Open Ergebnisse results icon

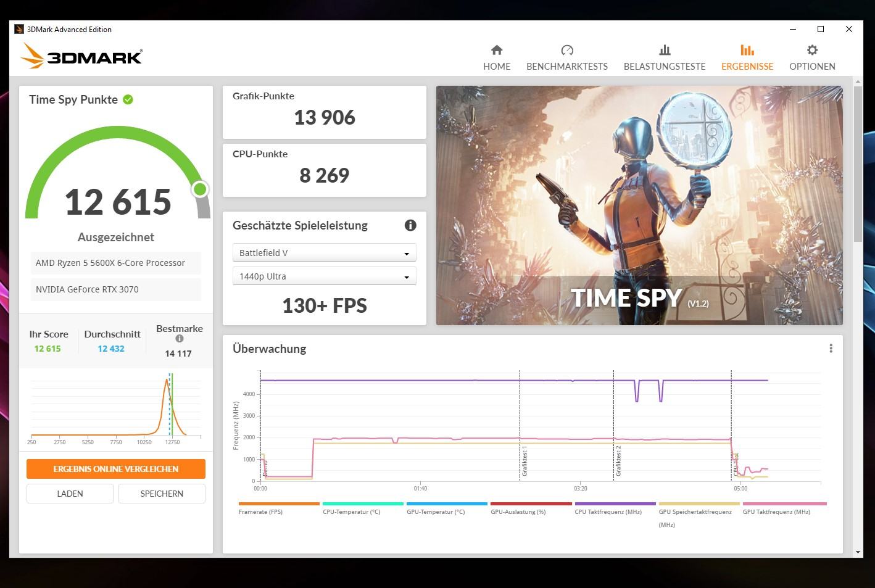747,50
